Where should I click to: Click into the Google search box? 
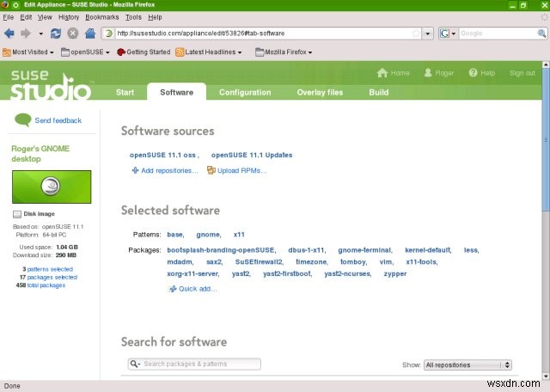tap(498, 34)
